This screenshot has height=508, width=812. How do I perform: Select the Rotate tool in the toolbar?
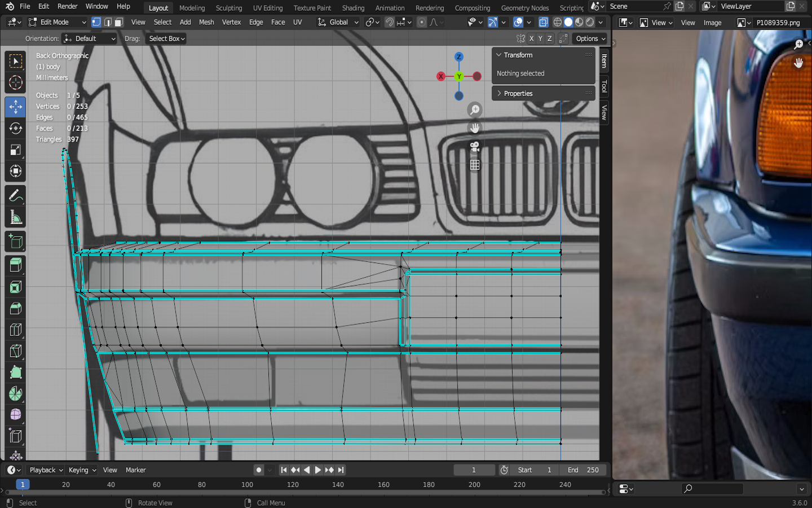pos(15,128)
